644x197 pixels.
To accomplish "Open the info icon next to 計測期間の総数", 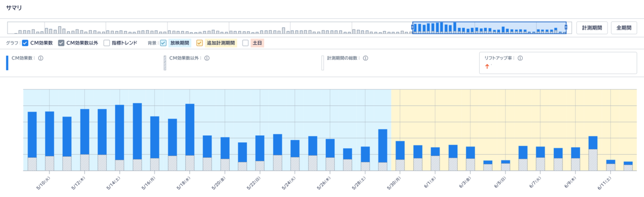I will tap(365, 58).
